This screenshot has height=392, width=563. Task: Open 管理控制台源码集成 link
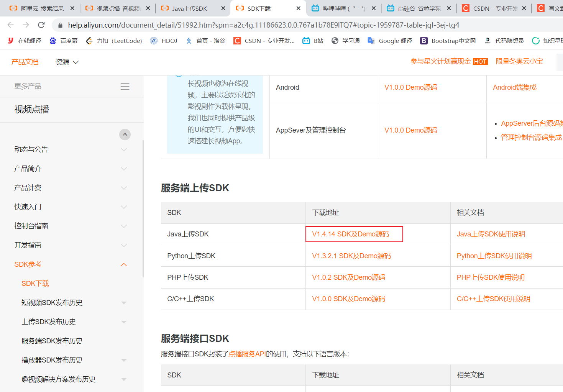pos(531,137)
